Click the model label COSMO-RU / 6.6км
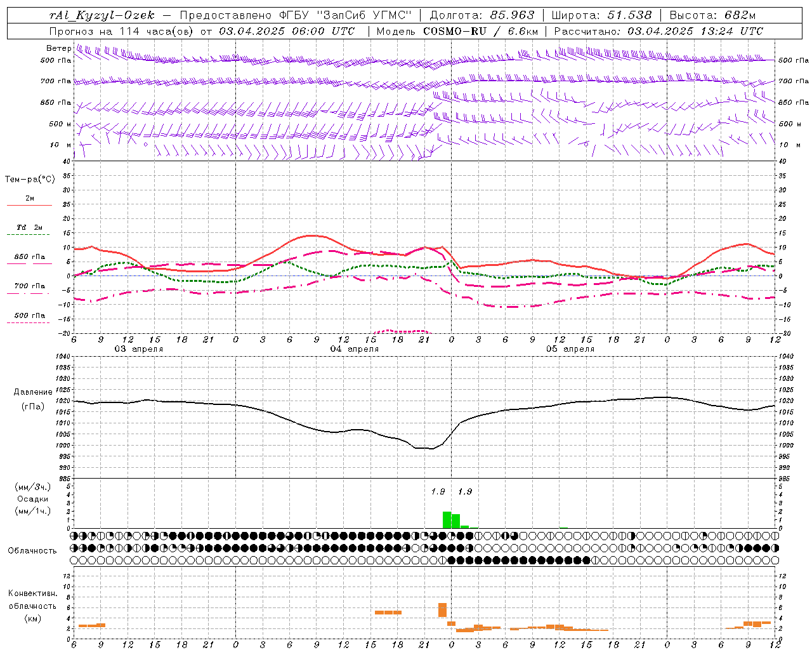This screenshot has width=812, height=650. [x=481, y=31]
